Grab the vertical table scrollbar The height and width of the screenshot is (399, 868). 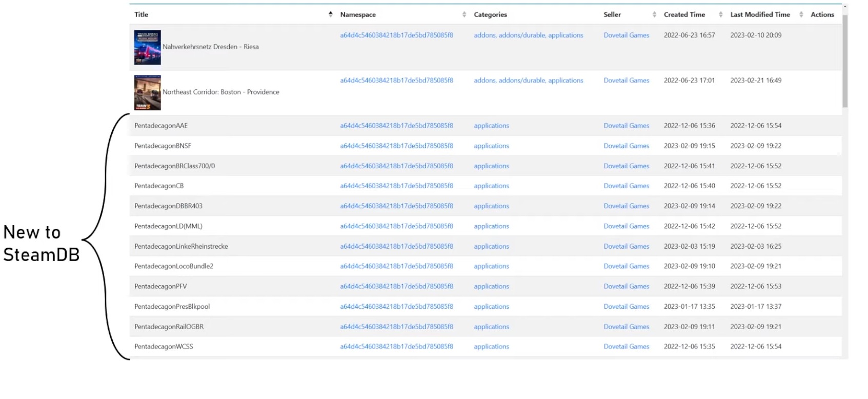845,62
